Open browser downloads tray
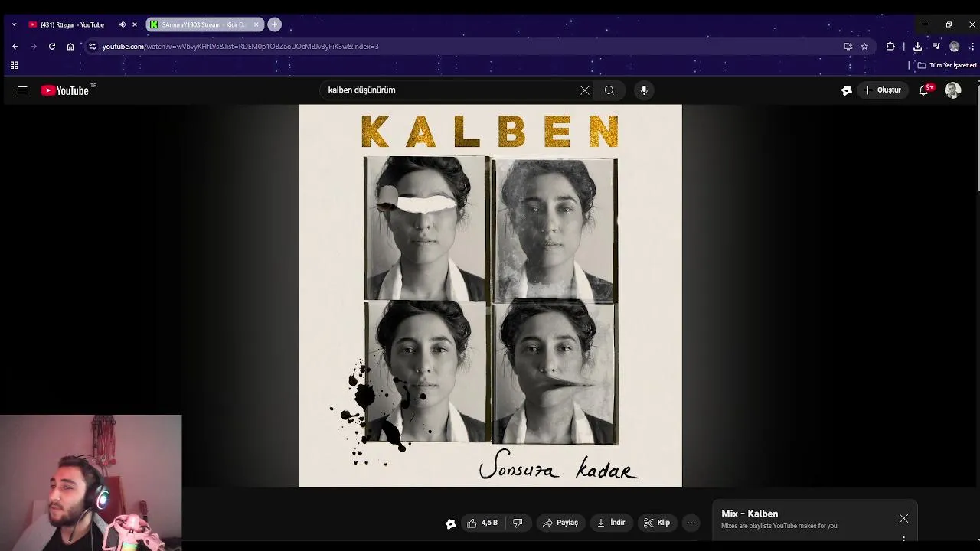Image resolution: width=980 pixels, height=551 pixels. [x=917, y=47]
